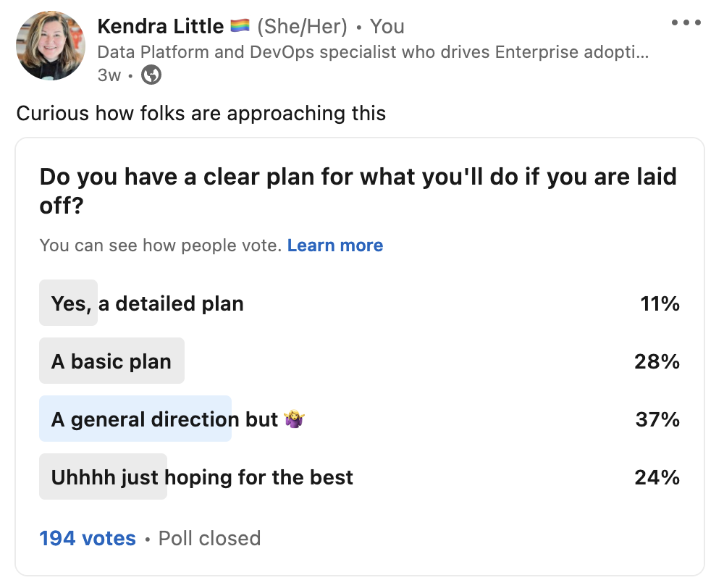
Task: Open the 'Learn more' link
Action: click(335, 245)
